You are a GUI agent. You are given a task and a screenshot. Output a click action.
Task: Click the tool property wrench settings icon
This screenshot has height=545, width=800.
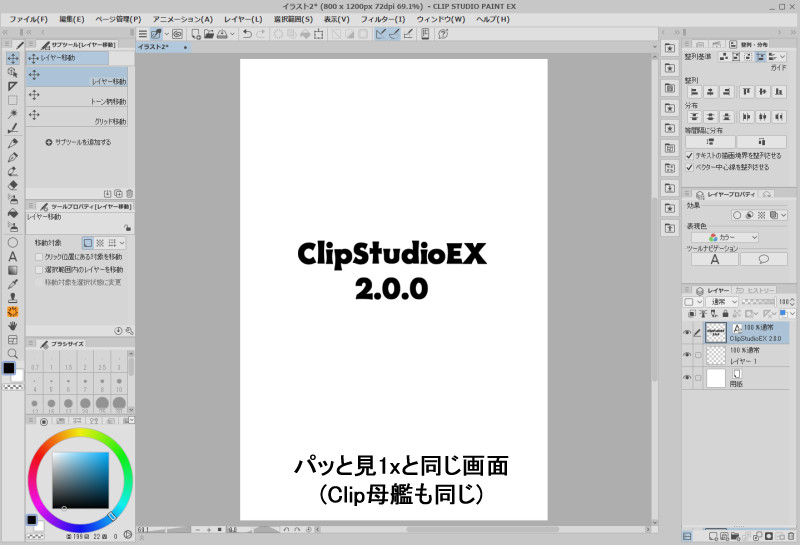[x=130, y=331]
